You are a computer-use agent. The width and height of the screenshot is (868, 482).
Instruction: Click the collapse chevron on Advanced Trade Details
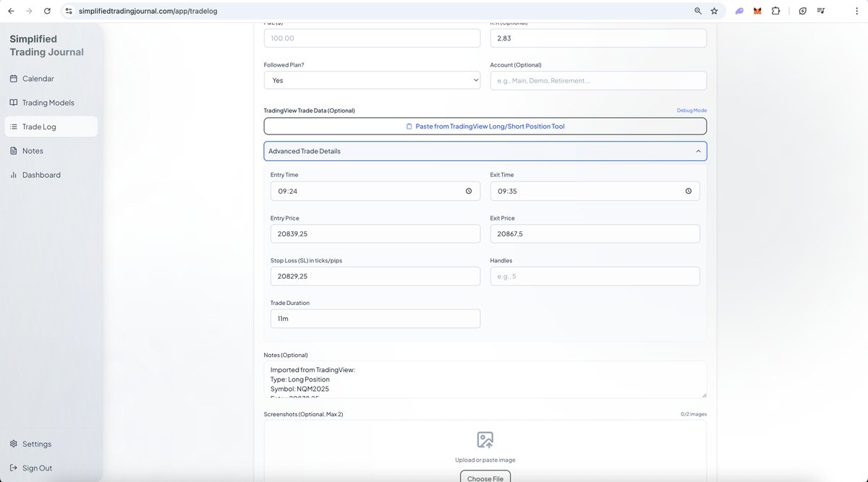point(698,151)
